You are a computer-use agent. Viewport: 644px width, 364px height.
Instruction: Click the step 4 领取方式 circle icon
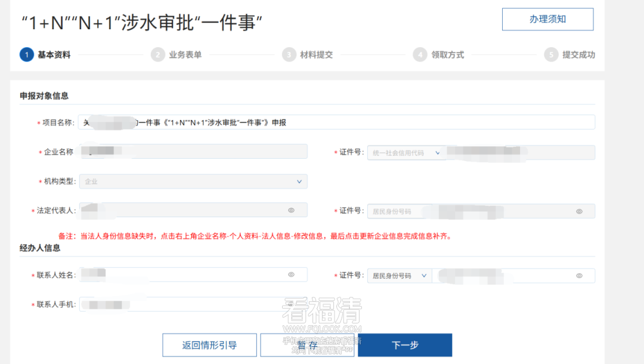pos(420,54)
